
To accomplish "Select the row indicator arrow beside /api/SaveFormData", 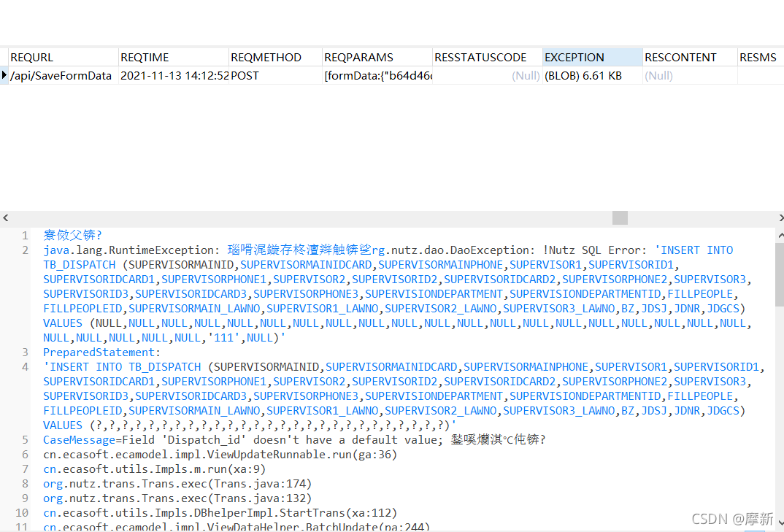I will (5, 75).
